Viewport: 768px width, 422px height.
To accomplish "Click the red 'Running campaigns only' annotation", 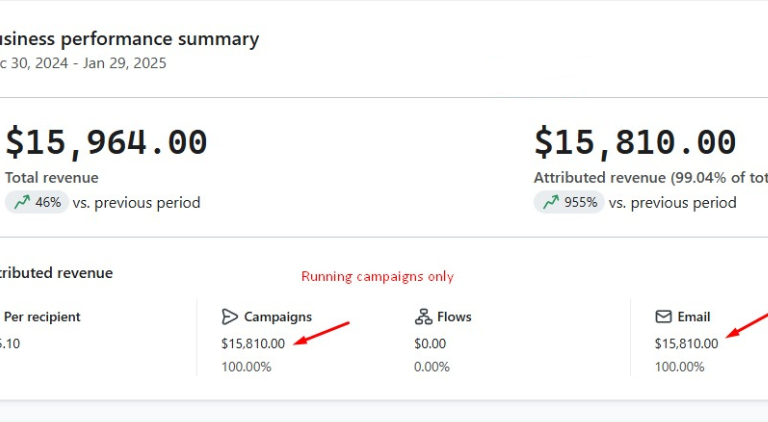I will click(377, 277).
